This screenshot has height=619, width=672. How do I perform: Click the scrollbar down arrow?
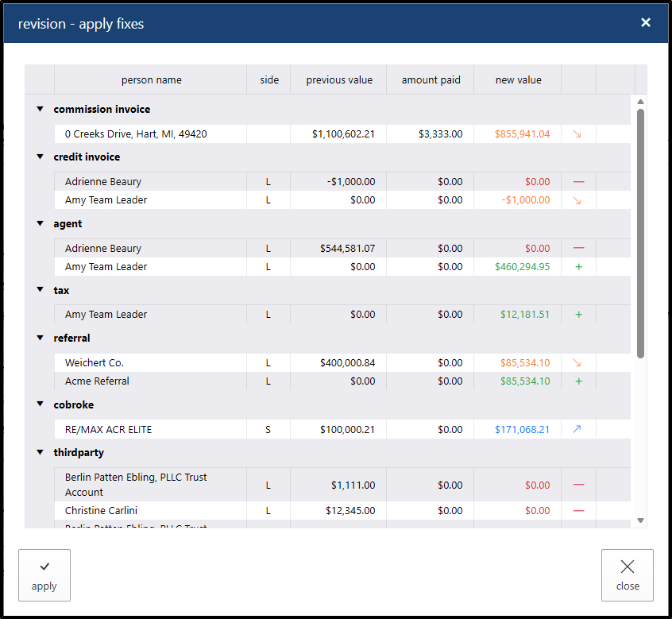tap(640, 520)
